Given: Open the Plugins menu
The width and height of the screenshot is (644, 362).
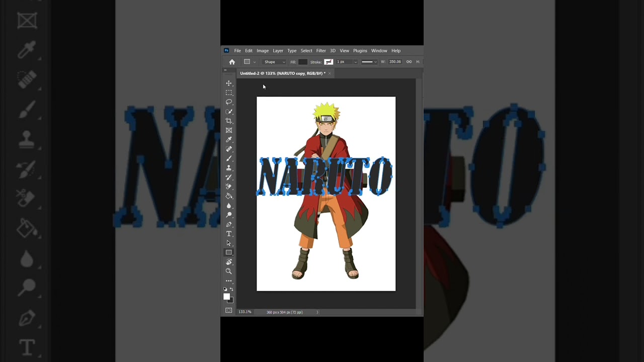Looking at the screenshot, I should coord(360,51).
